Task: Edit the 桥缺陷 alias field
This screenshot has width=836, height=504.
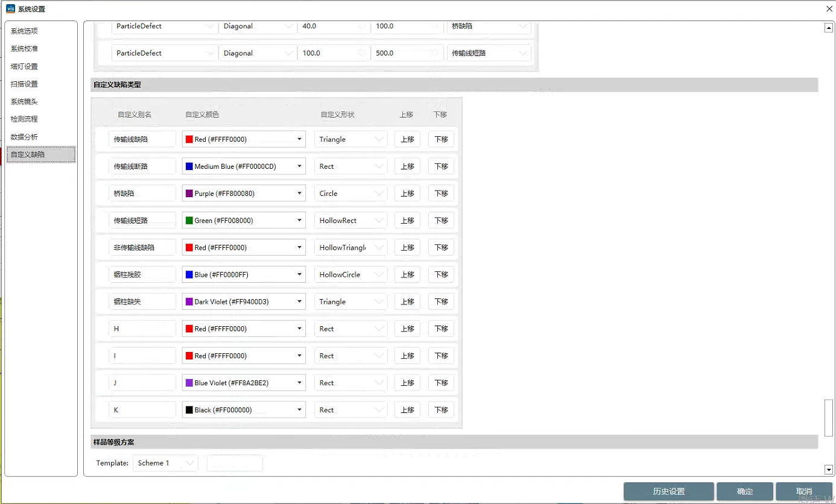Action: (x=142, y=194)
